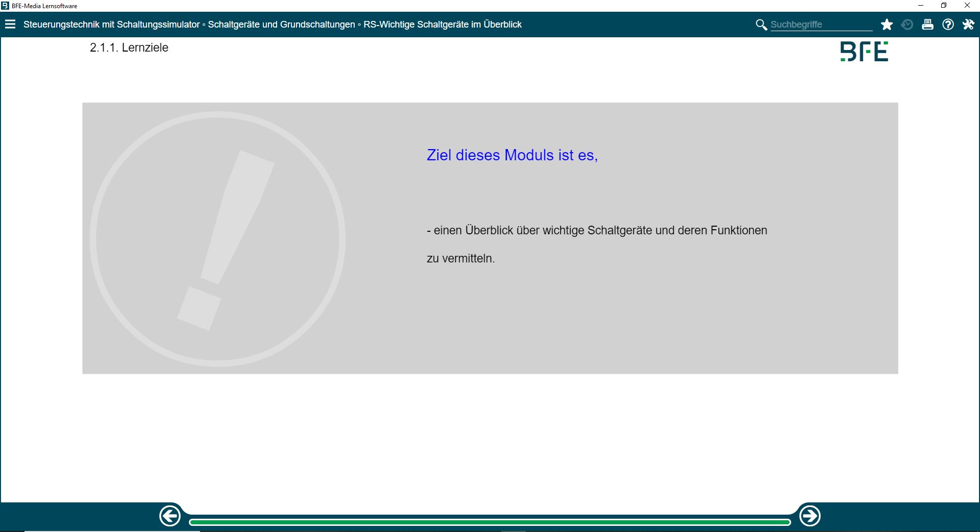Go to previous page with left arrow
The width and height of the screenshot is (980, 532).
pos(170,516)
